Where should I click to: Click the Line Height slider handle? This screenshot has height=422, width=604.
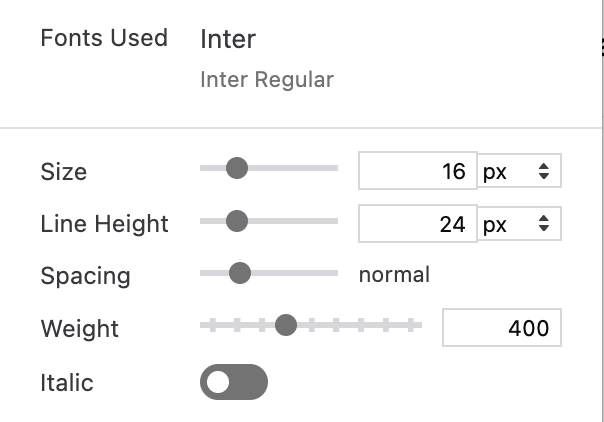tap(236, 220)
